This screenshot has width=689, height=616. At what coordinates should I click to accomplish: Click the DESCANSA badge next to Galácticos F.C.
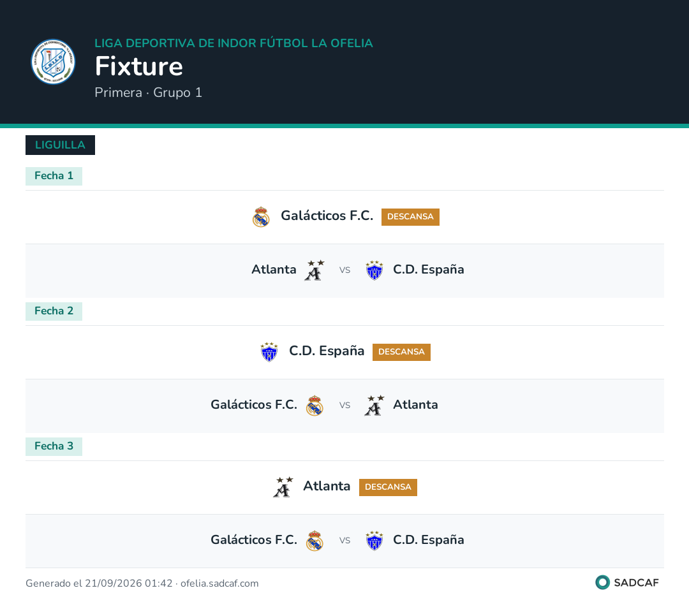[410, 217]
